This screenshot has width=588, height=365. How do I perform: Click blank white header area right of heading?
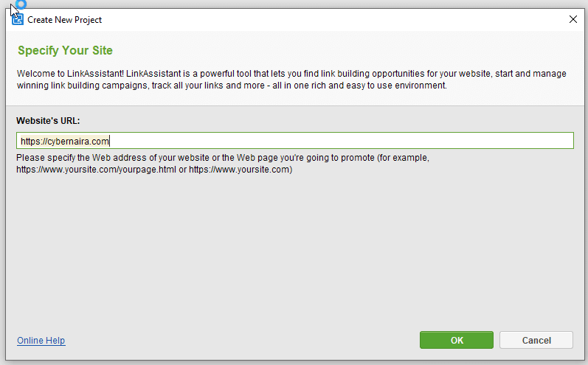(369, 51)
